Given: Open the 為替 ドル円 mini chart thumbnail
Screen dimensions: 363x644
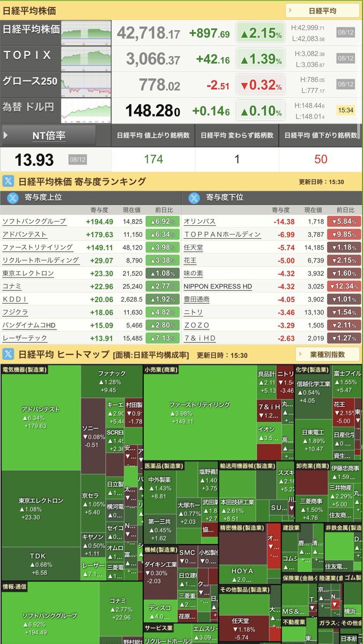Looking at the screenshot, I should pos(85,111).
